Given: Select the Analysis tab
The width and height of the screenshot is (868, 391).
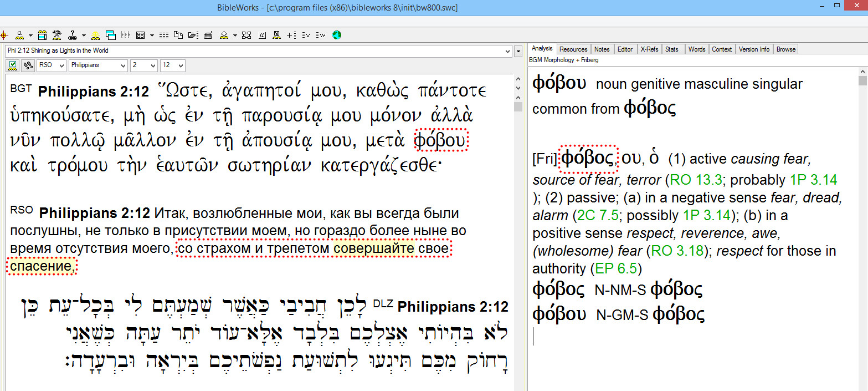Looking at the screenshot, I should tap(542, 49).
